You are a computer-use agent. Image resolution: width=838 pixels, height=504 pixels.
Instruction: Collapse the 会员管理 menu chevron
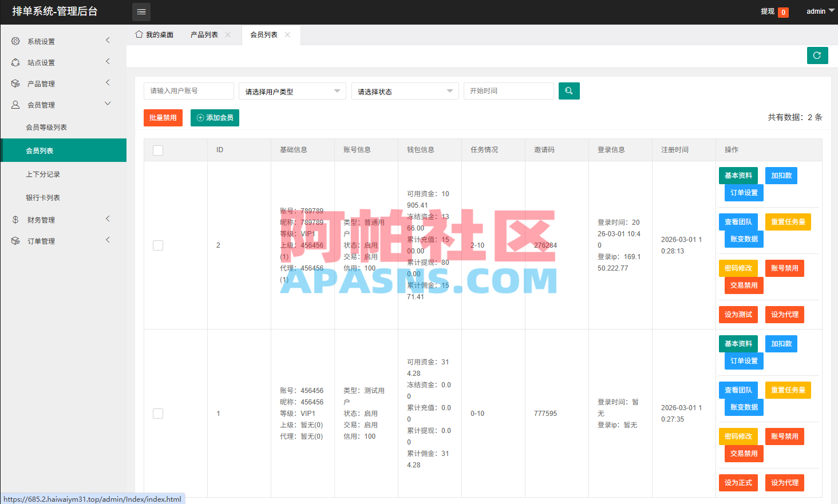point(108,104)
